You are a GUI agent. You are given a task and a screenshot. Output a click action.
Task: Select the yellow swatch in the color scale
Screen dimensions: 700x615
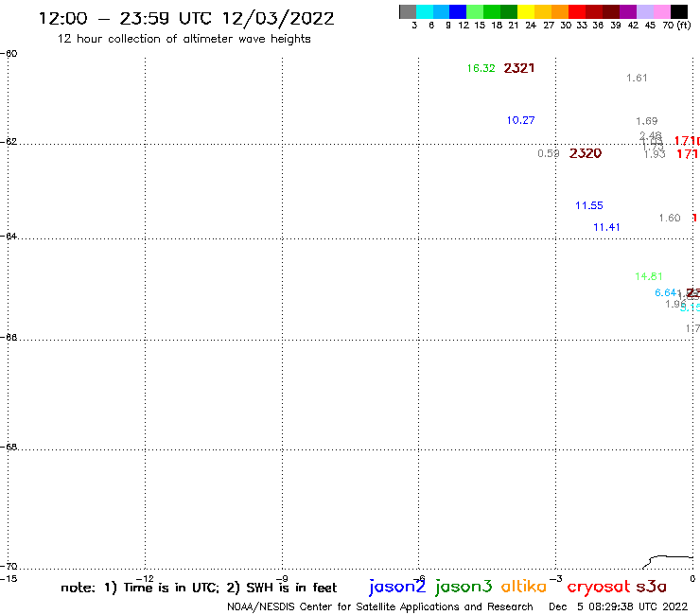pos(526,11)
